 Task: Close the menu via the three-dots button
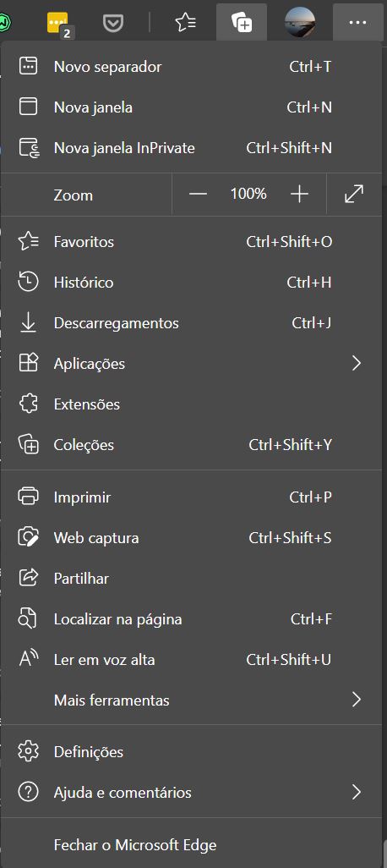357,23
